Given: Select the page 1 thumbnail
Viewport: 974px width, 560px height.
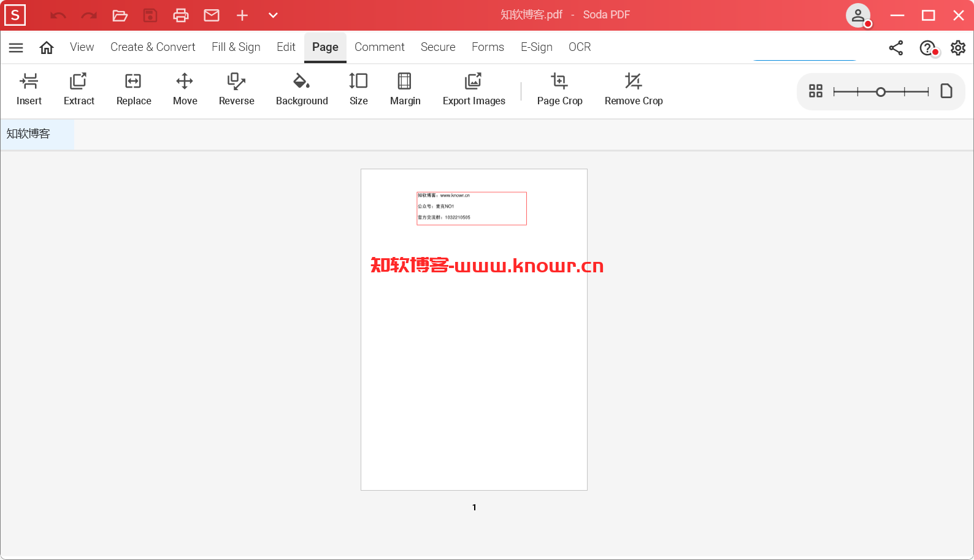Looking at the screenshot, I should (x=474, y=329).
